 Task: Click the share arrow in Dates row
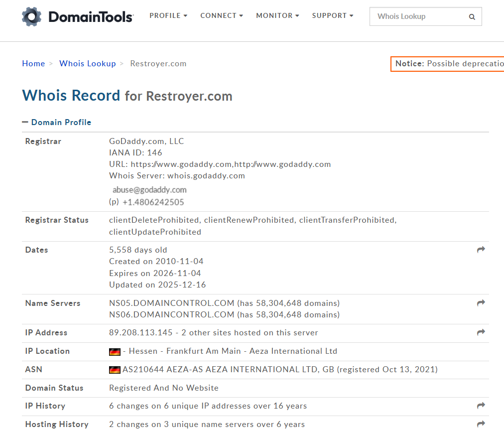point(481,250)
